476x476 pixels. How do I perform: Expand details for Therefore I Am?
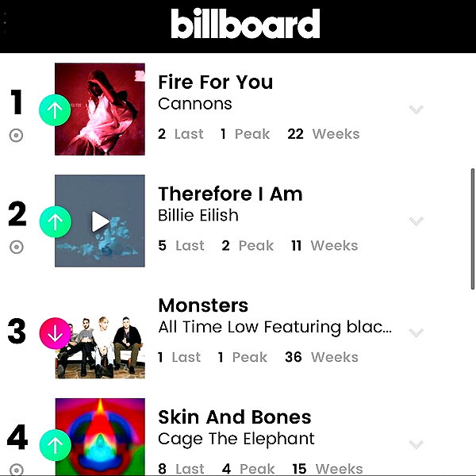tap(416, 221)
